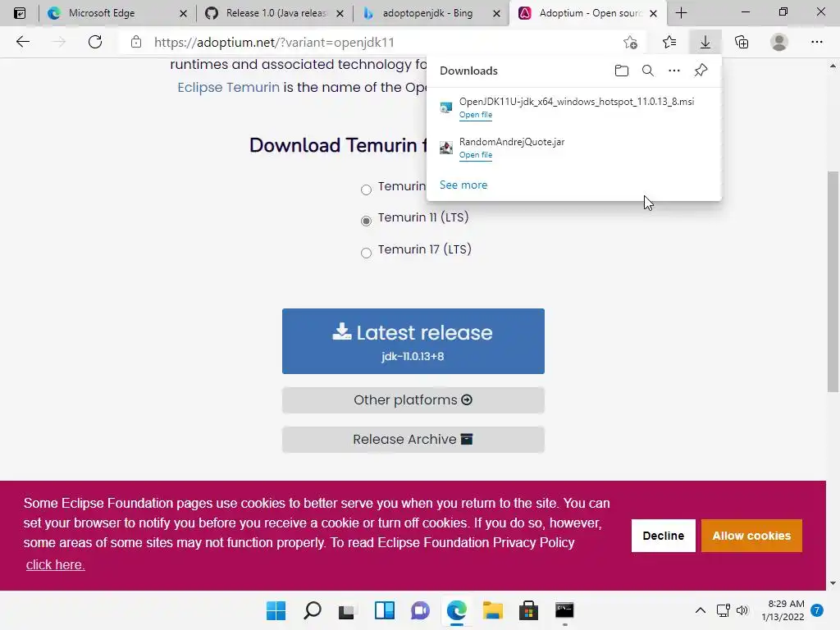Close the Adoptium tab
The image size is (840, 630).
653,13
